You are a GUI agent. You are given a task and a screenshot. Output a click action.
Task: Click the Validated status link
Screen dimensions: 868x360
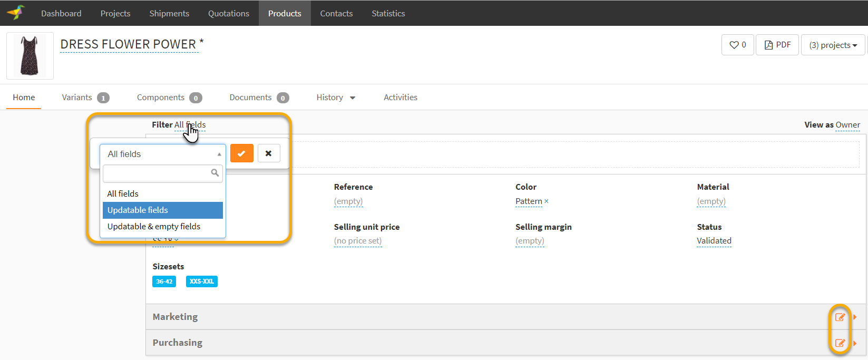[x=714, y=241]
